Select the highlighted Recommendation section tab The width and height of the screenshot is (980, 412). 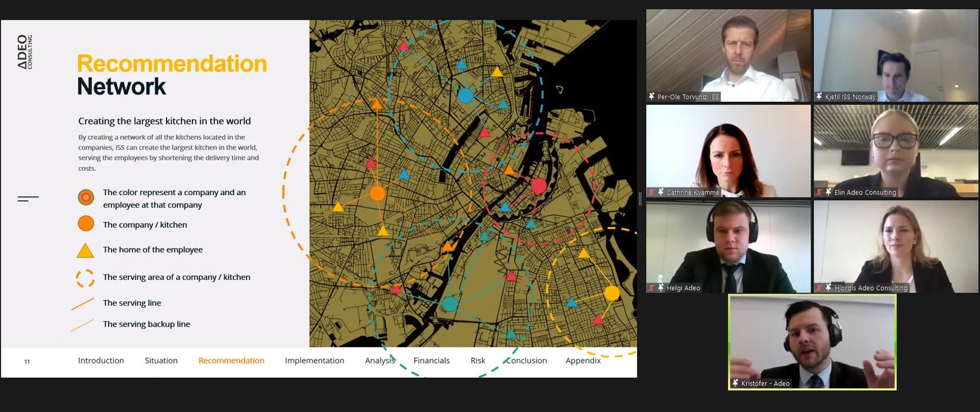(x=231, y=360)
